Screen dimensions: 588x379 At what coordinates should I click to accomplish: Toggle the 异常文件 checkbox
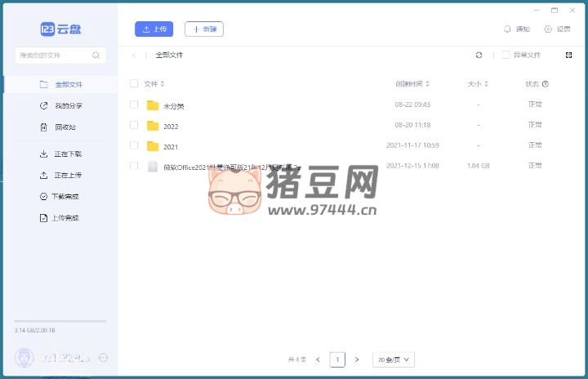tap(506, 56)
